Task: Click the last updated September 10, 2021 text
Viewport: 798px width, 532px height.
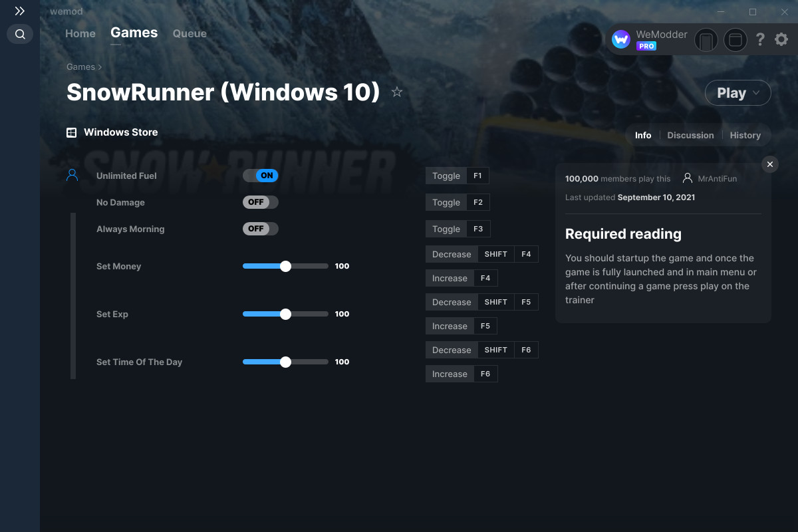Action: pyautogui.click(x=630, y=198)
